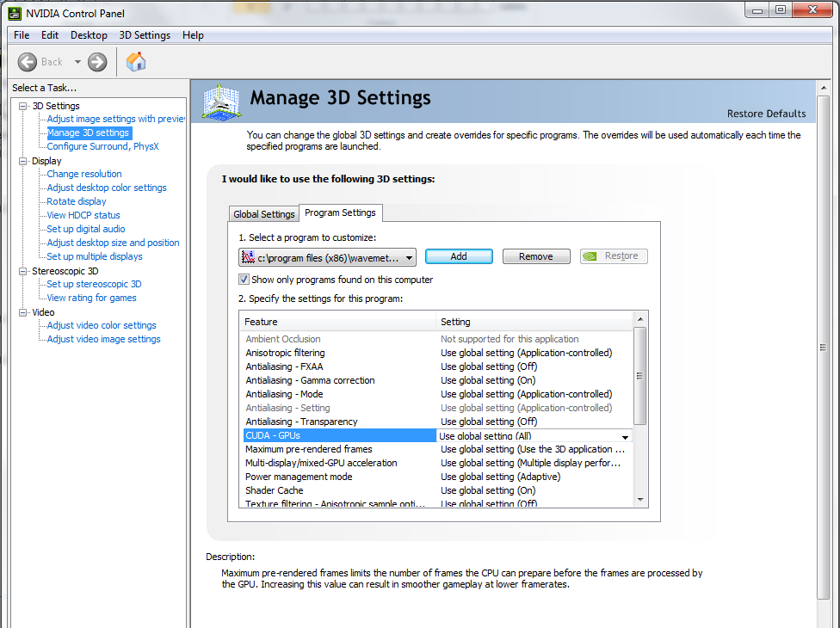Collapse the Stereoscopic 3D tree node
Image resolution: width=840 pixels, height=628 pixels.
pyautogui.click(x=23, y=272)
